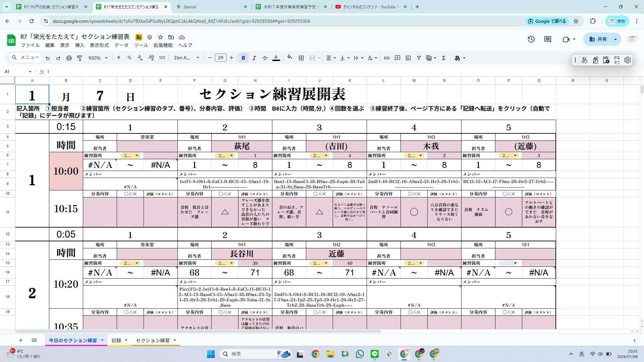The image size is (644, 362).
Task: Open the Zen A... font dropdown
Action: tap(186, 58)
